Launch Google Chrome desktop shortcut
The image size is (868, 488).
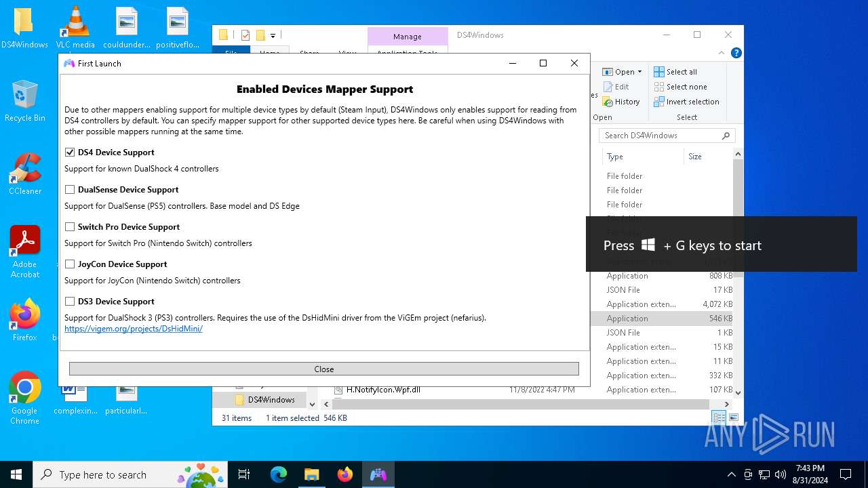[24, 398]
